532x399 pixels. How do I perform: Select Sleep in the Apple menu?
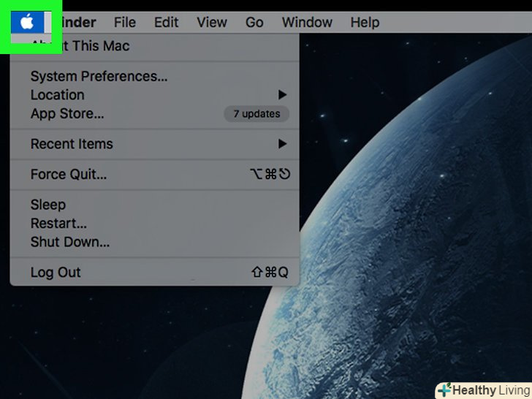[155, 205]
